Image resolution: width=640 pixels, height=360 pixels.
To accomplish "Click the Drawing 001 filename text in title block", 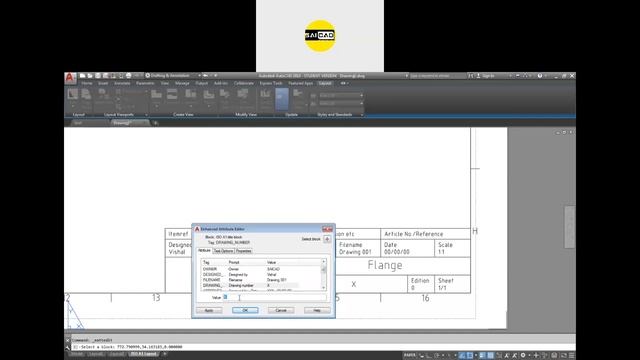I will 355,252.
